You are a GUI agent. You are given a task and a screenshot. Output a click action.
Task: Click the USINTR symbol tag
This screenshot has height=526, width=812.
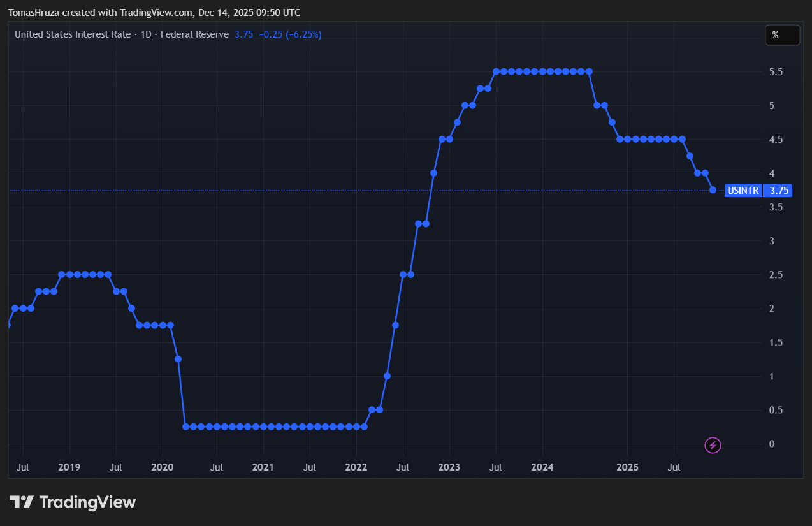click(743, 190)
